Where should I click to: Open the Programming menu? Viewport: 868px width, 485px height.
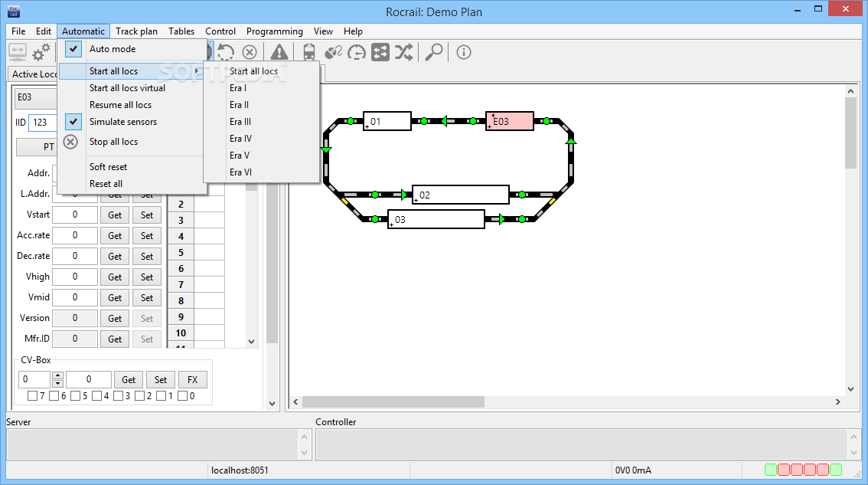(x=275, y=31)
